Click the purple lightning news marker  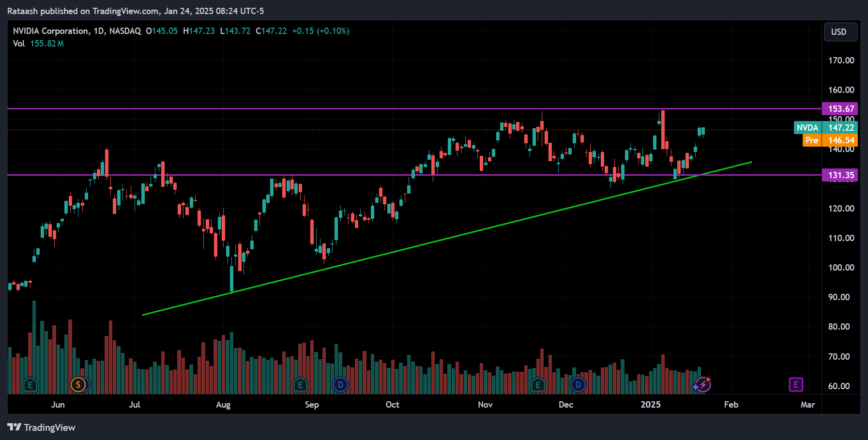pyautogui.click(x=703, y=385)
